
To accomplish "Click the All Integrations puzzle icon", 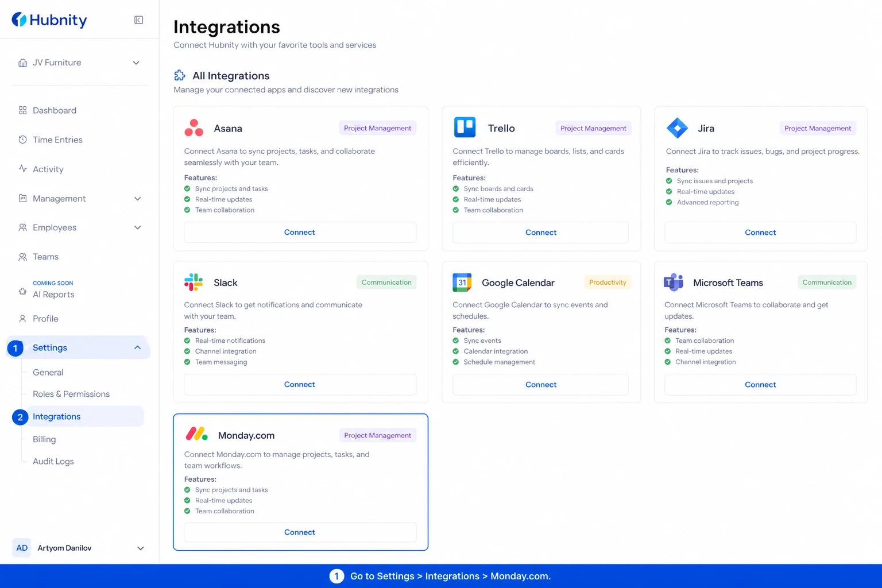I will (x=180, y=75).
